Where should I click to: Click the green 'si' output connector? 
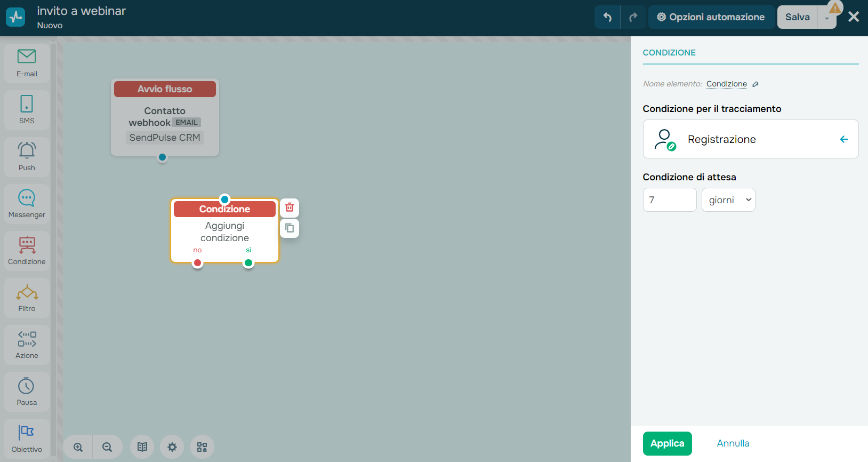pyautogui.click(x=248, y=263)
